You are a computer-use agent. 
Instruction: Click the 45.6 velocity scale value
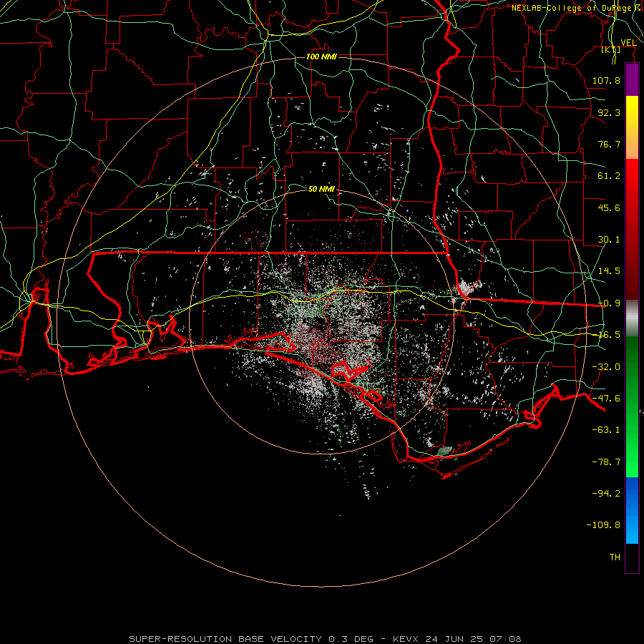(609, 208)
